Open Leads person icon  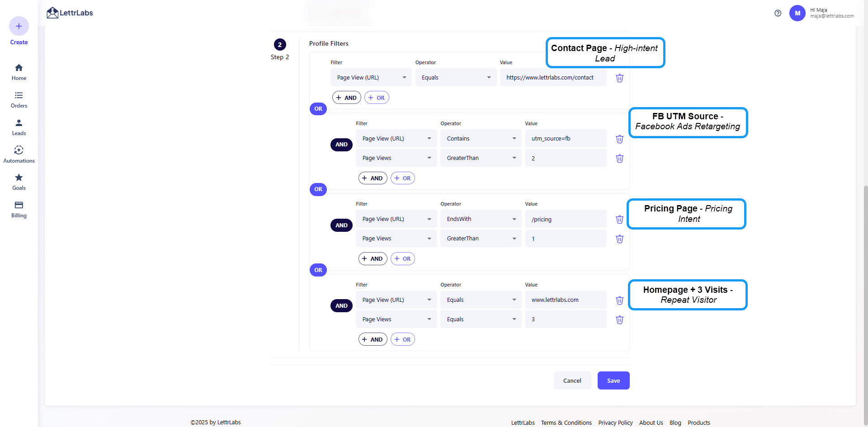coord(19,123)
